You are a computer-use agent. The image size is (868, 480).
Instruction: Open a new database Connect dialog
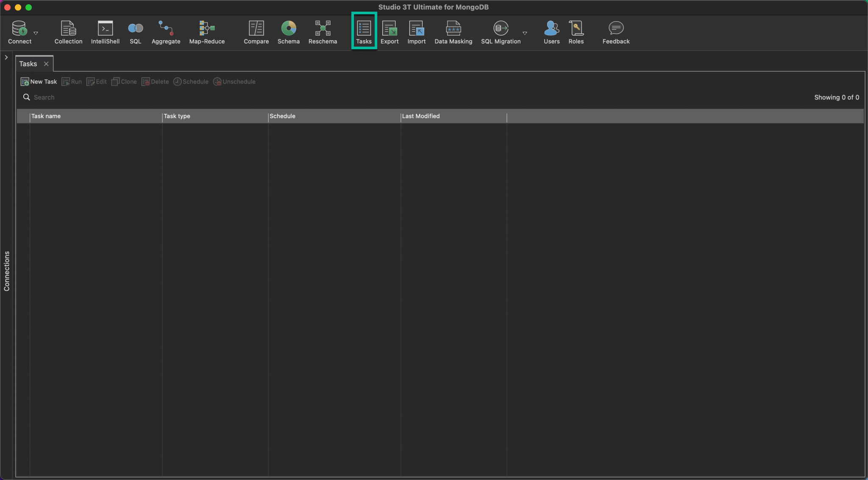pyautogui.click(x=19, y=32)
